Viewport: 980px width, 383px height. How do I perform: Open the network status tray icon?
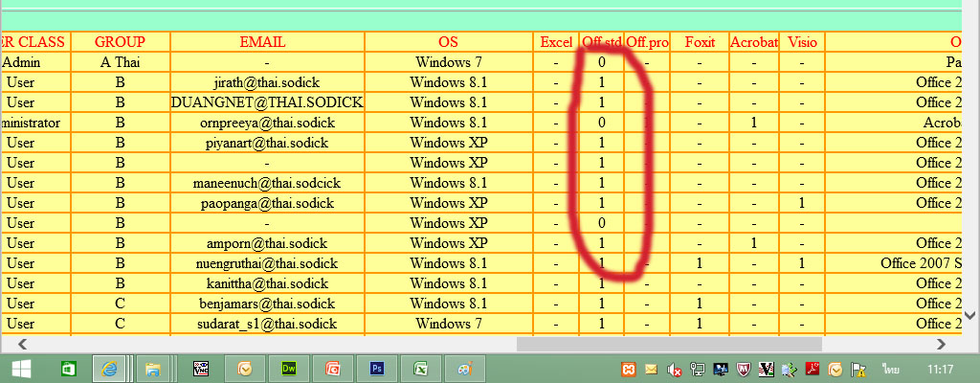[x=698, y=370]
